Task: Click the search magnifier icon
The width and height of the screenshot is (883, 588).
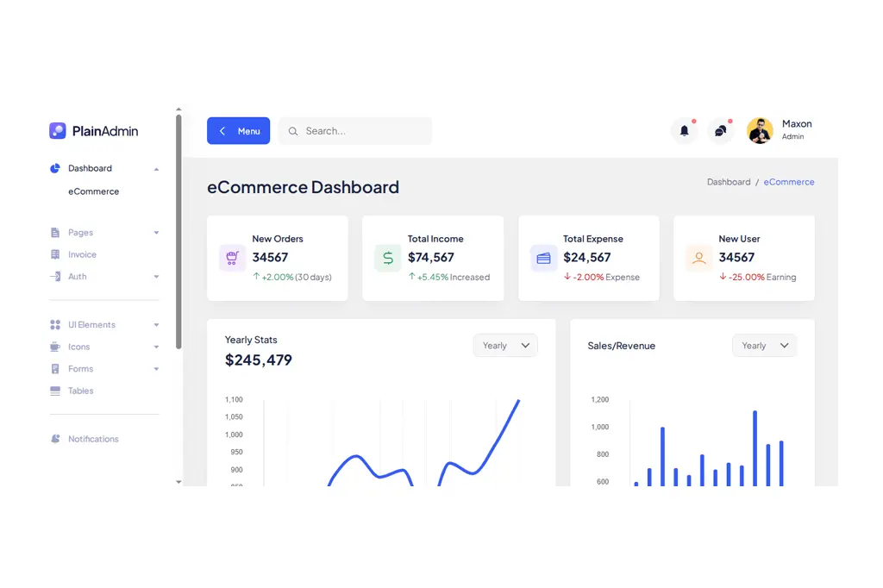Action: click(293, 131)
